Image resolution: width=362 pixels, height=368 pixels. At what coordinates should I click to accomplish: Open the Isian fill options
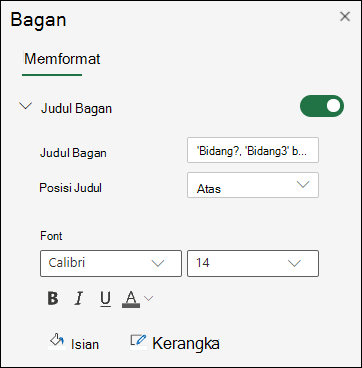coord(73,343)
